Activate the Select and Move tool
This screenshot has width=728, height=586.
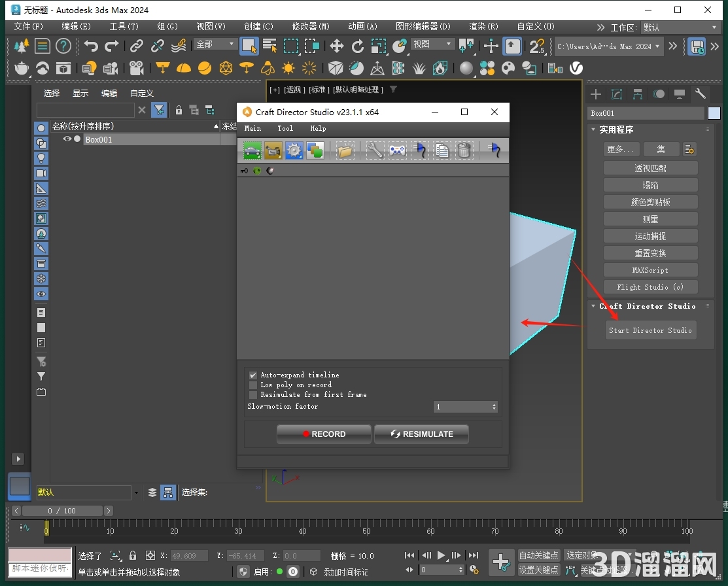[336, 46]
